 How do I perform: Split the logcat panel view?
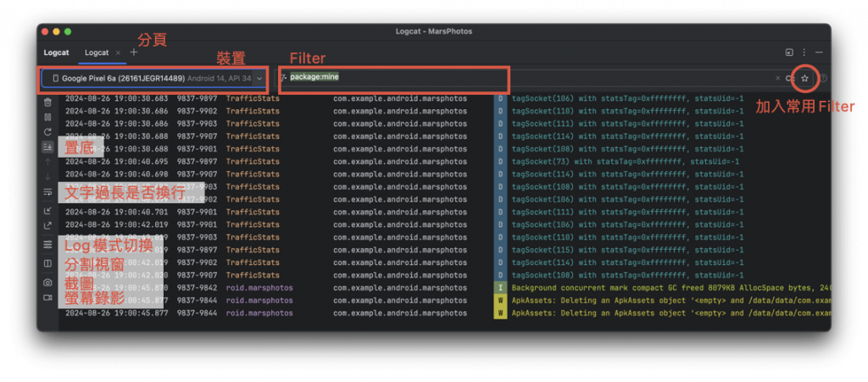[x=47, y=263]
